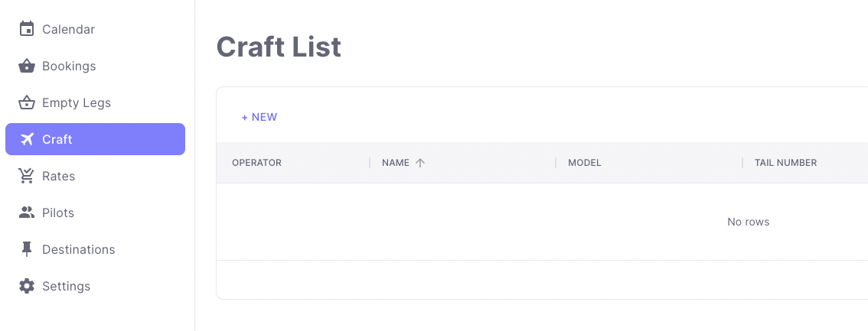
Task: Click the Craft airplane icon
Action: click(x=27, y=139)
